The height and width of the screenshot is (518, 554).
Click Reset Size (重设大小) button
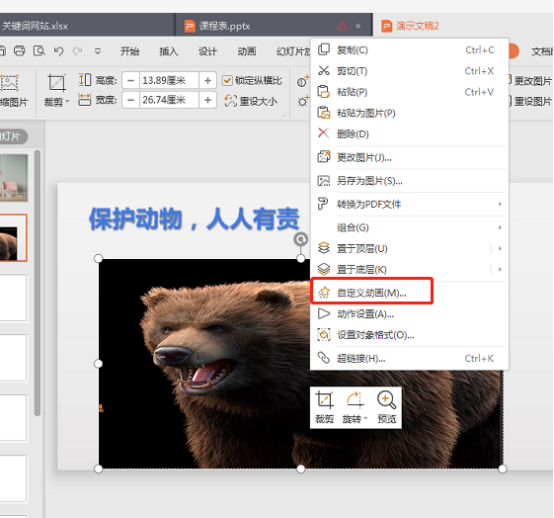[x=251, y=101]
